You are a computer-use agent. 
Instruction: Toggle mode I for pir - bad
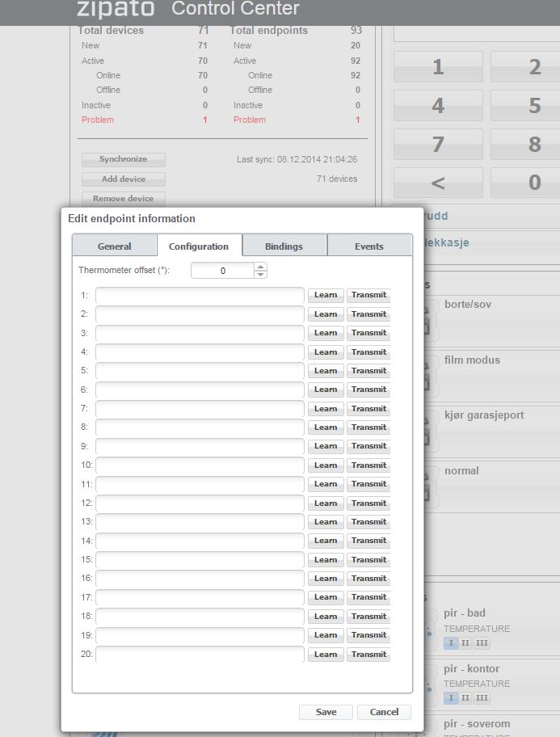[452, 643]
